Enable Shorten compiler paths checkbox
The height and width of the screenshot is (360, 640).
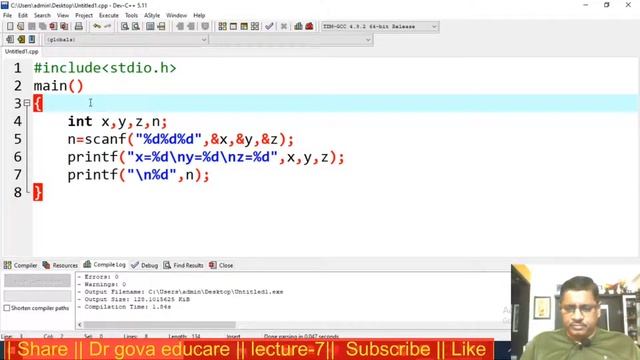pyautogui.click(x=7, y=308)
